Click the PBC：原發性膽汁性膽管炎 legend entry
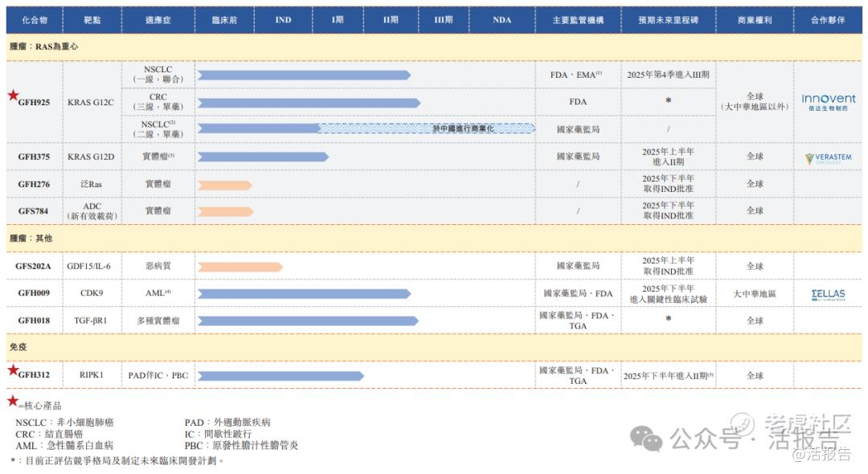 pos(241,445)
